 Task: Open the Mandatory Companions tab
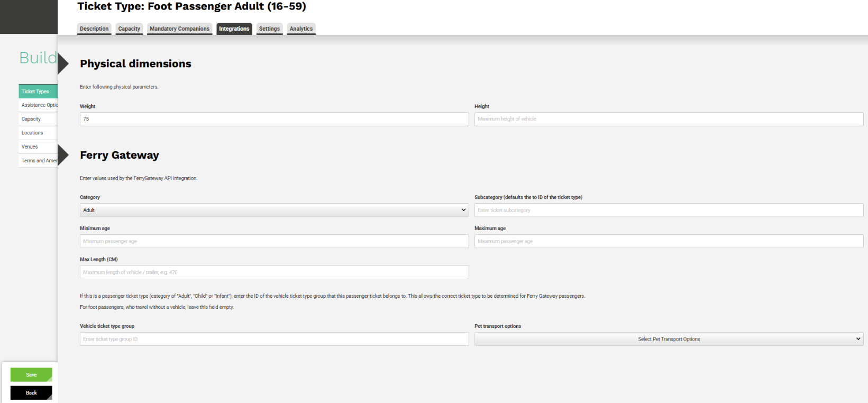pos(179,29)
